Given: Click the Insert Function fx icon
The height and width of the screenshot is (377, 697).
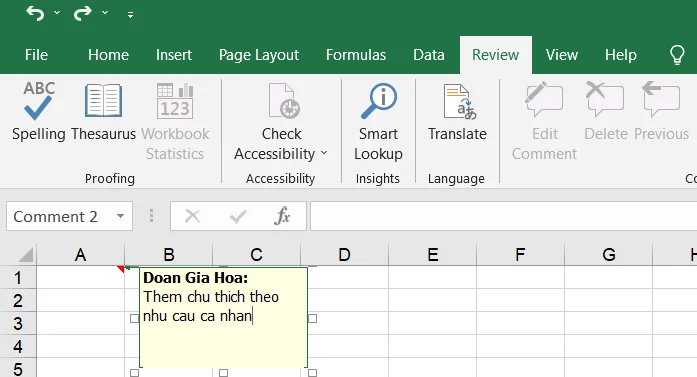Looking at the screenshot, I should point(282,216).
